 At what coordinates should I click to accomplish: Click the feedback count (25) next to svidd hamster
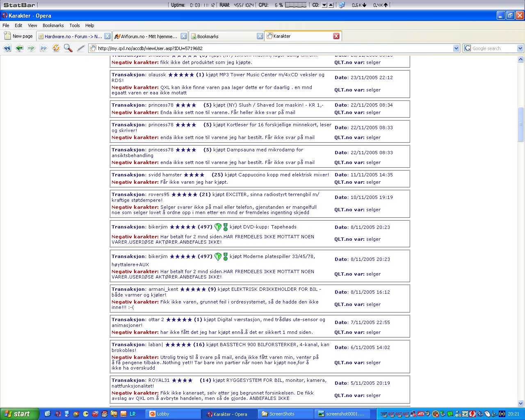(x=217, y=175)
